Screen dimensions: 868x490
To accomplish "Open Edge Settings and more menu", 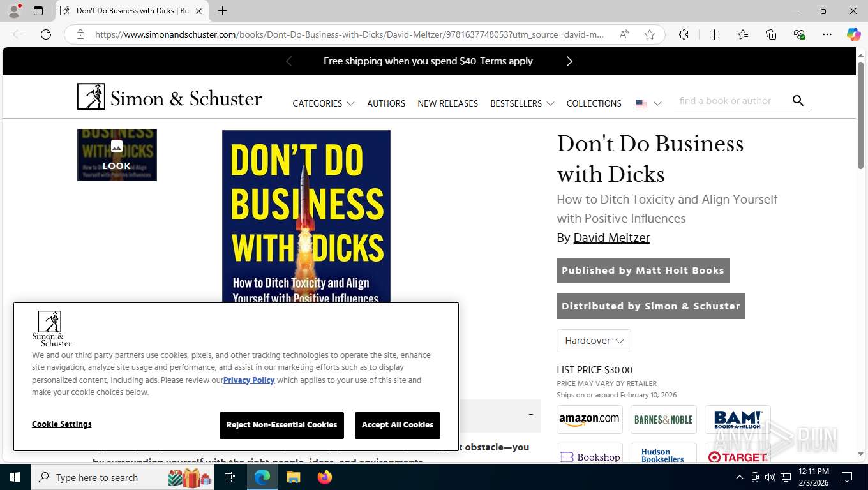I will [x=827, y=34].
